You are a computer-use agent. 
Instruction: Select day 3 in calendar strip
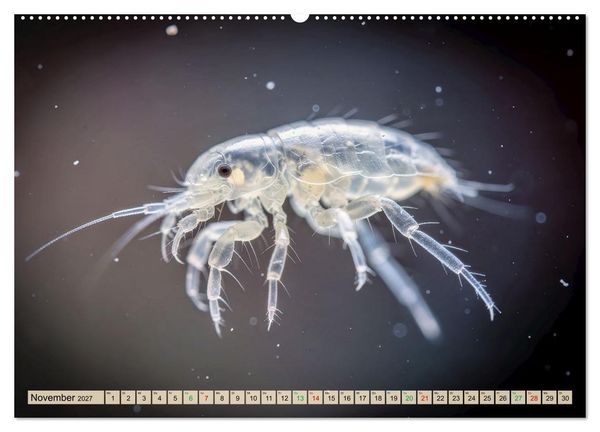(143, 398)
